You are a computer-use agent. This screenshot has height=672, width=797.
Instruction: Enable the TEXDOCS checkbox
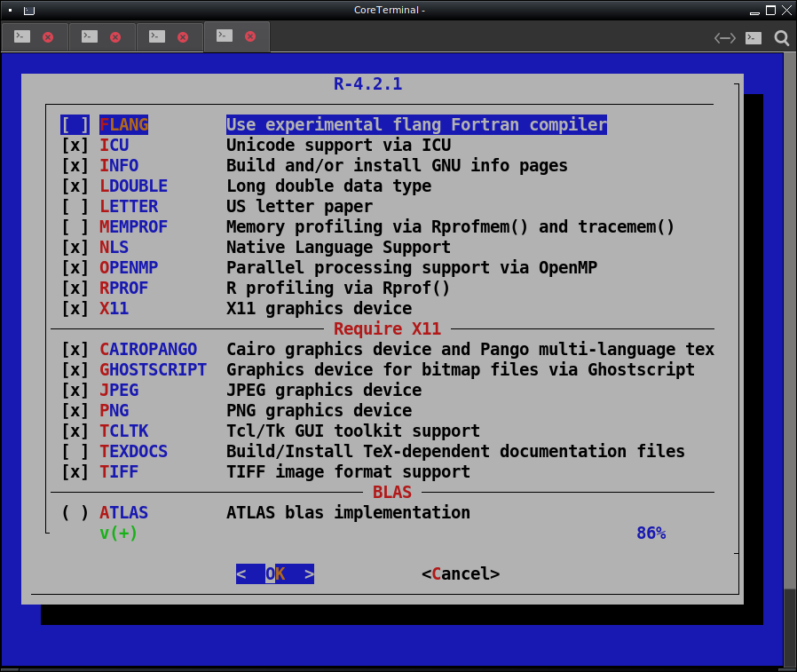click(75, 451)
